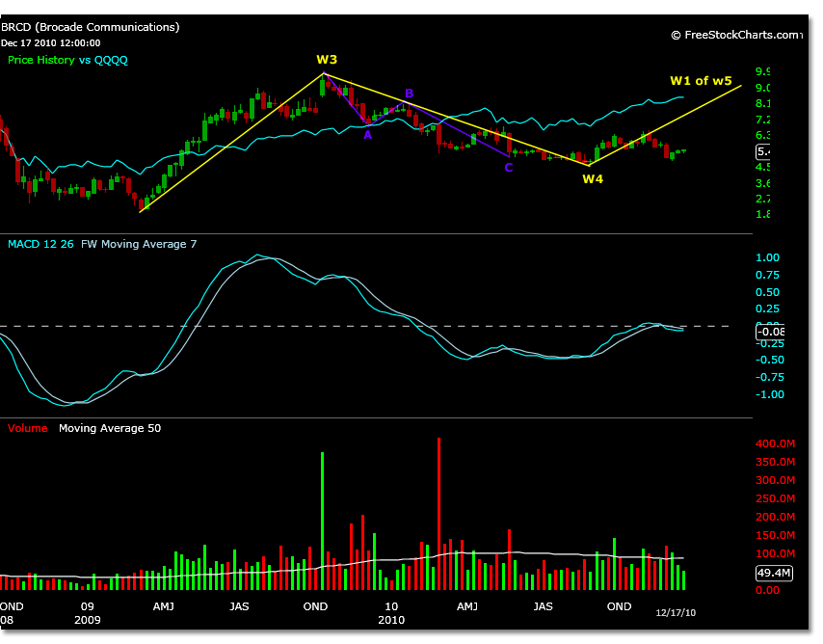Click the tallest red volume bar

point(438,513)
